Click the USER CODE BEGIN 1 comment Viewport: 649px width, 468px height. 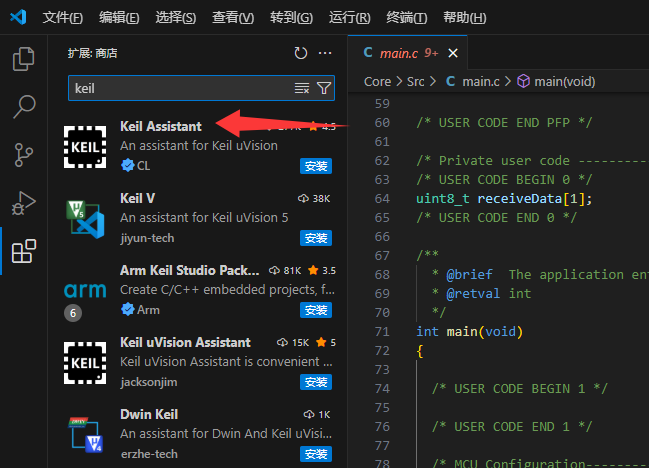(x=520, y=389)
